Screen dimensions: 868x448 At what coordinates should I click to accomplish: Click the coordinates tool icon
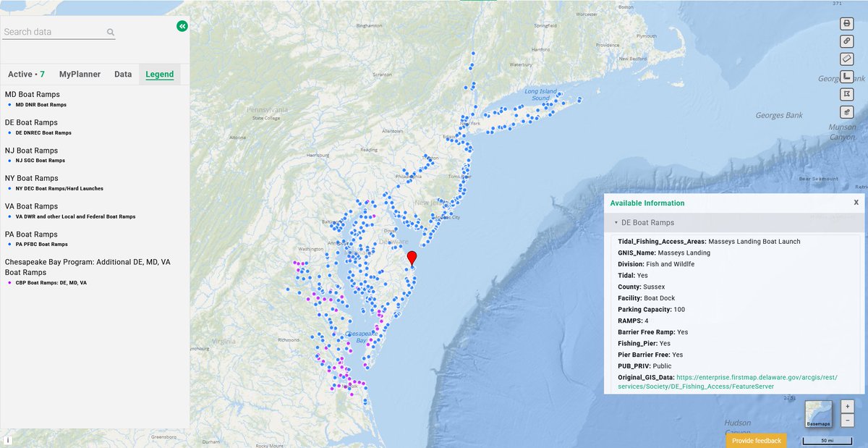(x=846, y=75)
